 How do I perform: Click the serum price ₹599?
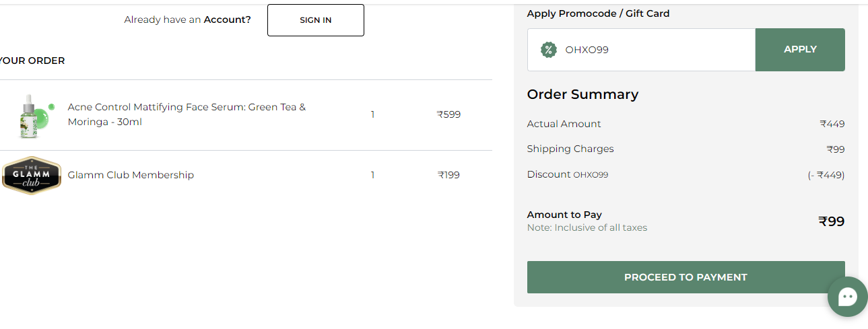(448, 114)
